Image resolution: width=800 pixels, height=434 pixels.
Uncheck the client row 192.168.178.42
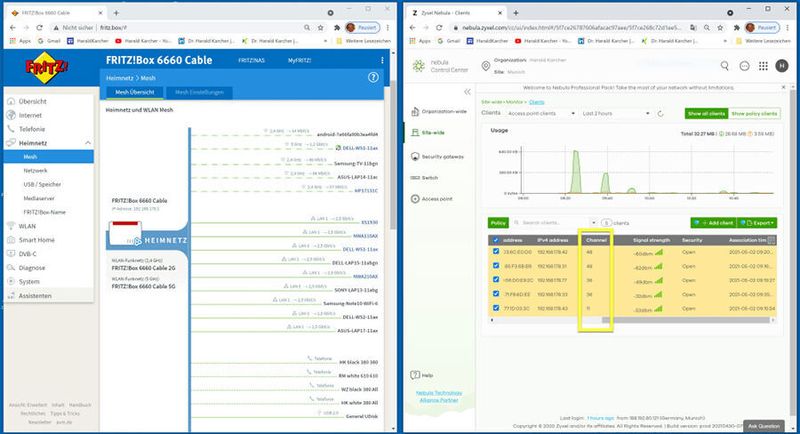point(496,251)
